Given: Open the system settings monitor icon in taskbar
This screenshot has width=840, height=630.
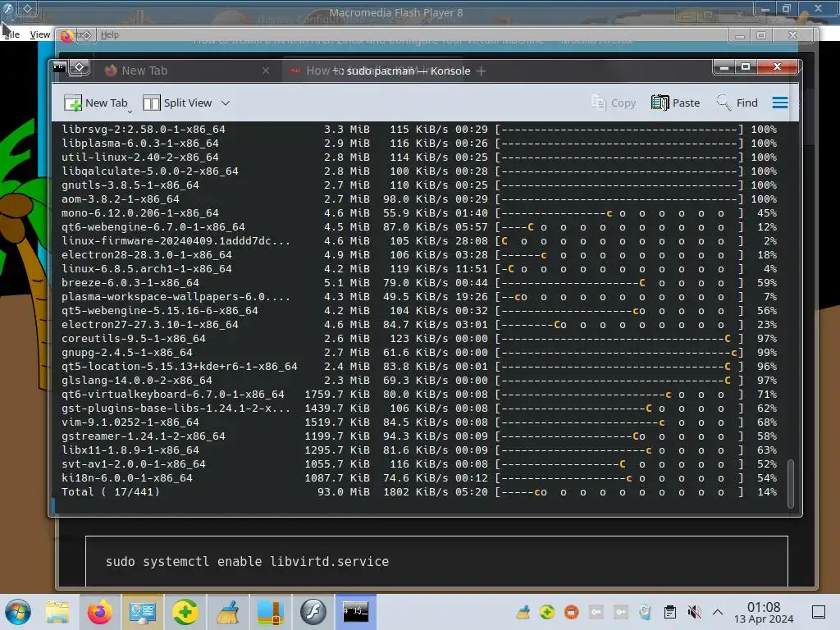Looking at the screenshot, I should coord(142,612).
